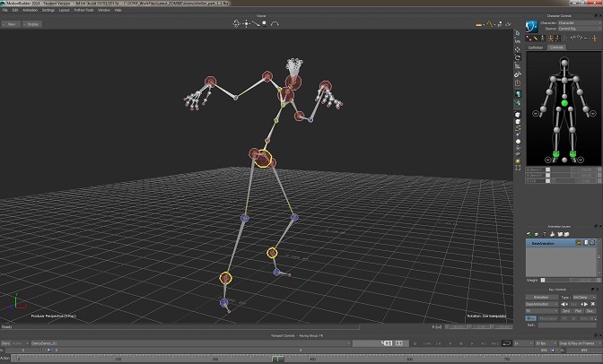This screenshot has height=364, width=603.
Task: Toggle the highlighted blue button in Key Controls
Action: pyautogui.click(x=530, y=318)
